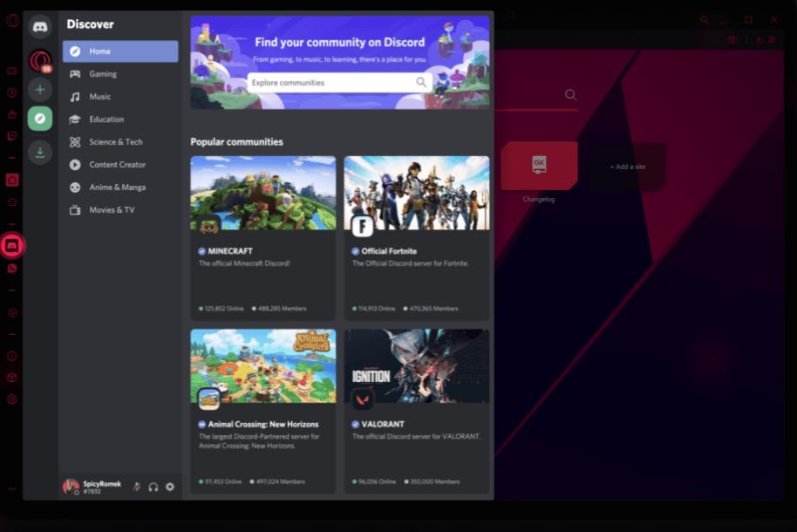
Task: Open the Movies & TV category
Action: (x=120, y=209)
